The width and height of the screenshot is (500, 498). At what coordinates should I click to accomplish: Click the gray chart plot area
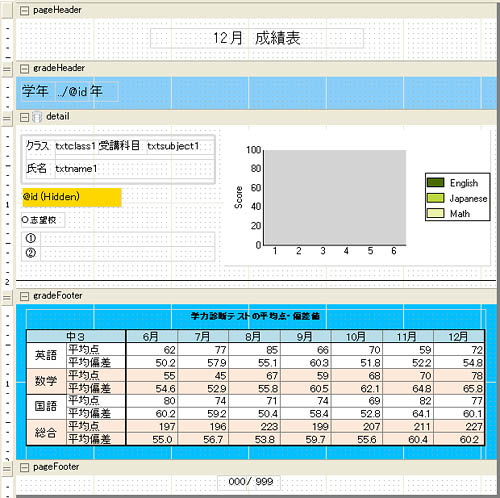pyautogui.click(x=335, y=197)
